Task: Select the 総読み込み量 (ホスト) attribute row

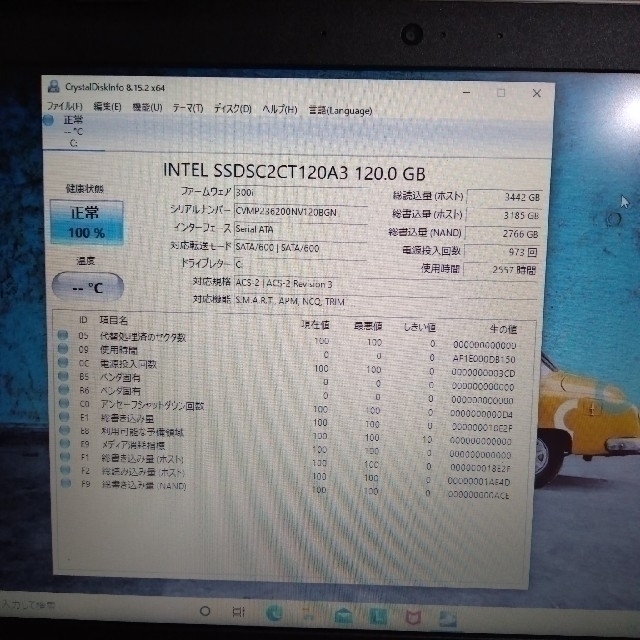Action: click(x=287, y=474)
